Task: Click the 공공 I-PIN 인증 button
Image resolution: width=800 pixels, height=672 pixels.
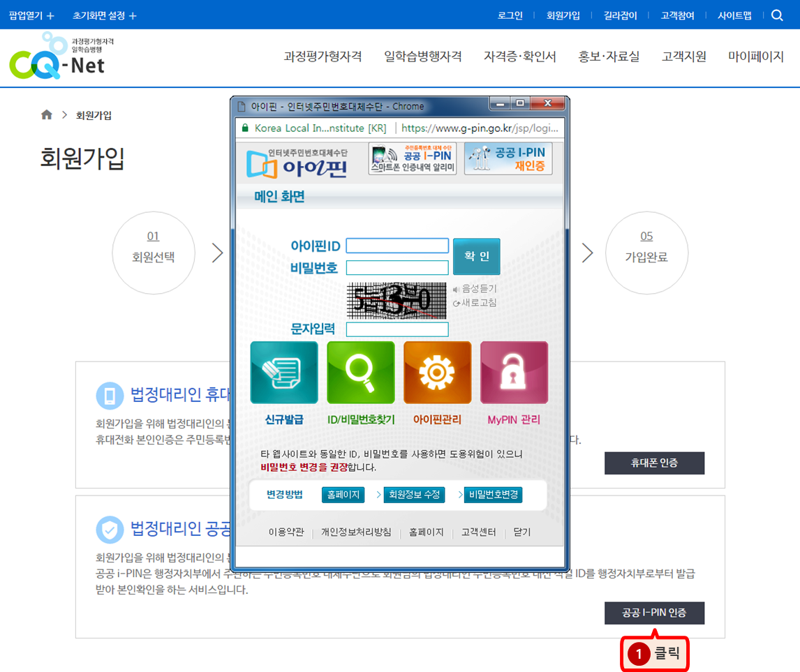Action: [x=654, y=613]
